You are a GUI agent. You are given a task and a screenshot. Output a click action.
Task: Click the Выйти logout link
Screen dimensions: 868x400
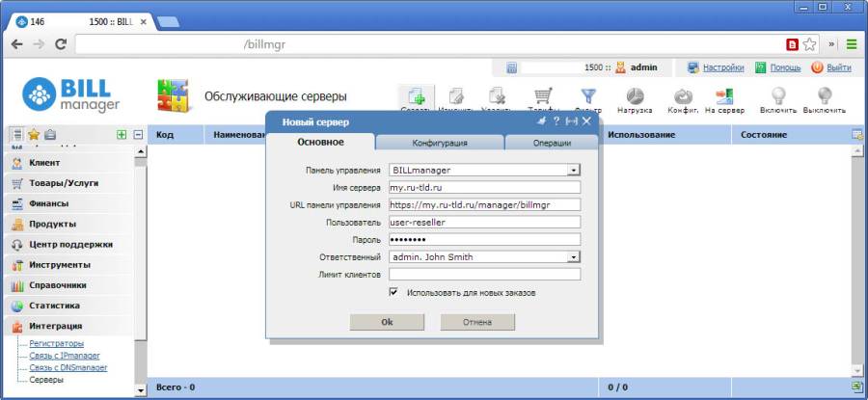tap(839, 67)
